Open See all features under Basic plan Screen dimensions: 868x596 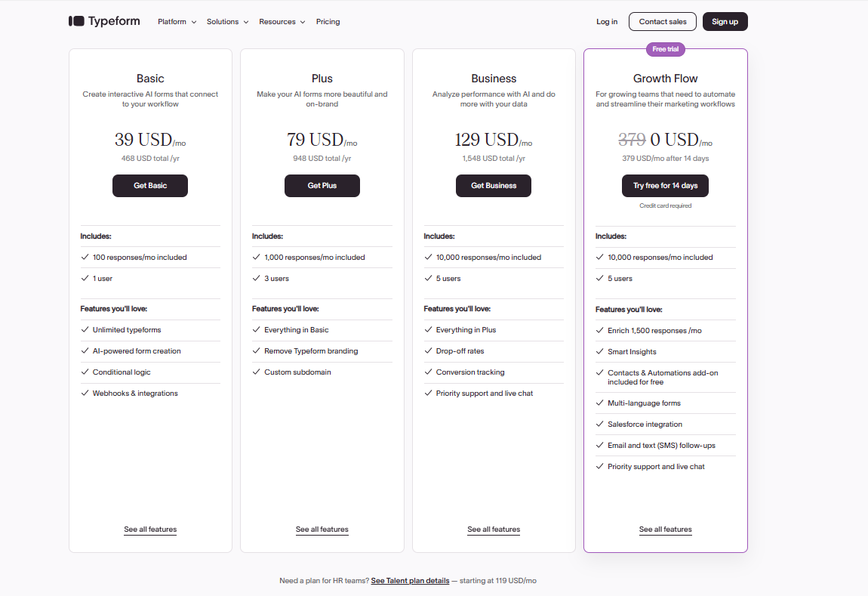pyautogui.click(x=150, y=529)
